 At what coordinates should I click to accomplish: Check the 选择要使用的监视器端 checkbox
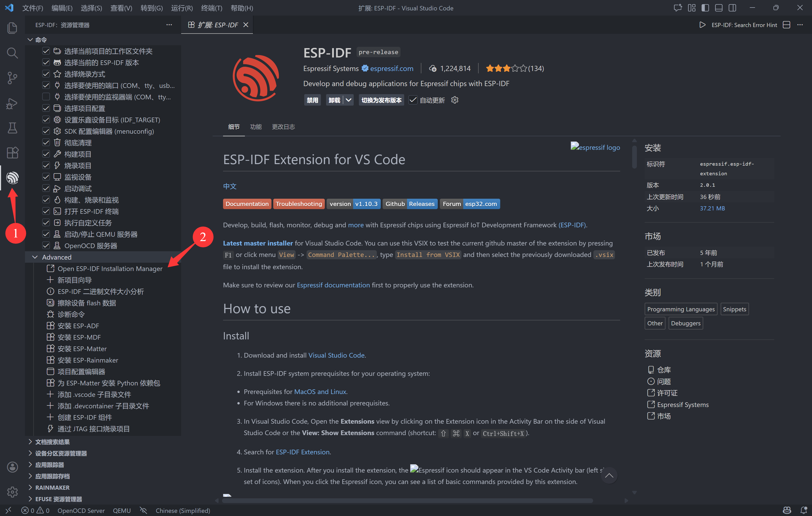click(x=46, y=97)
